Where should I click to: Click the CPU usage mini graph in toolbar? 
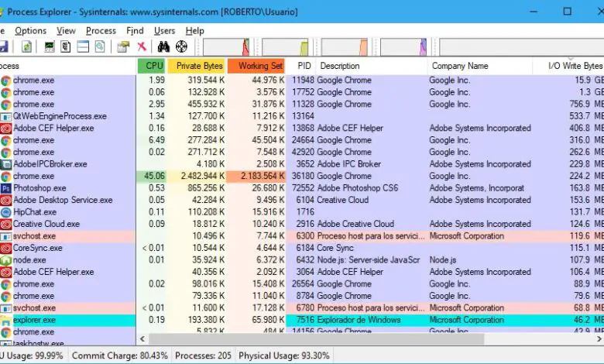[226, 47]
